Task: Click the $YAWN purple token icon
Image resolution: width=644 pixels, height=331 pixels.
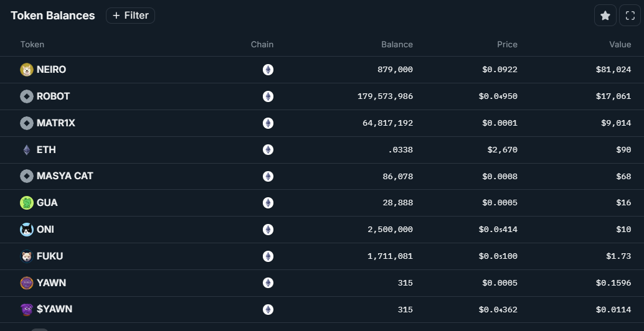Action: 26,309
